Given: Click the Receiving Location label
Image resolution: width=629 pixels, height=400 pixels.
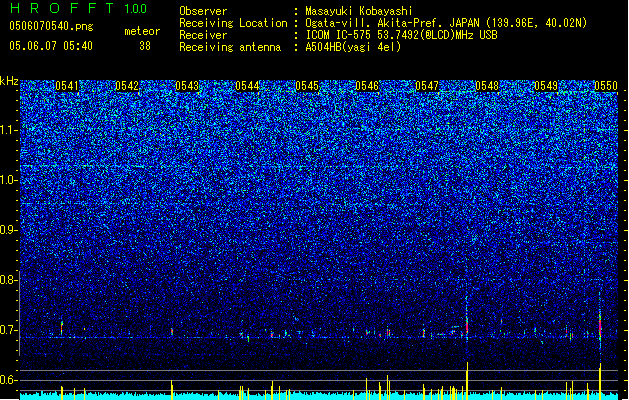Looking at the screenshot, I should click(233, 23).
